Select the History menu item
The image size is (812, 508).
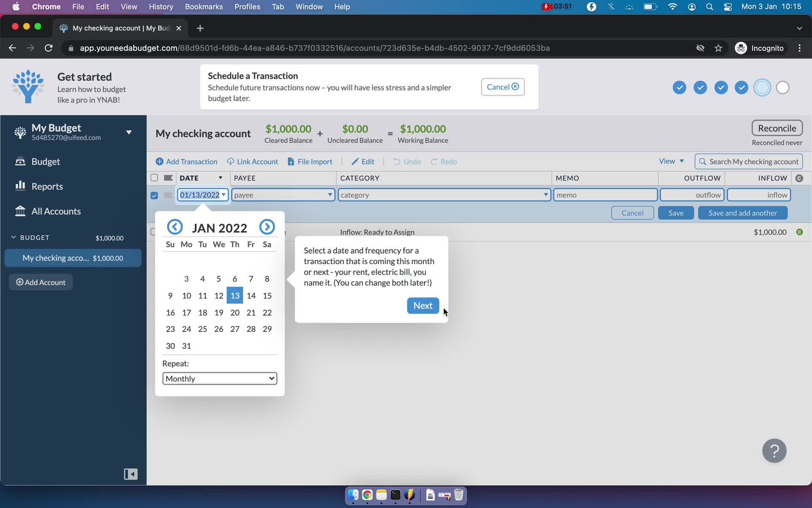click(x=162, y=6)
